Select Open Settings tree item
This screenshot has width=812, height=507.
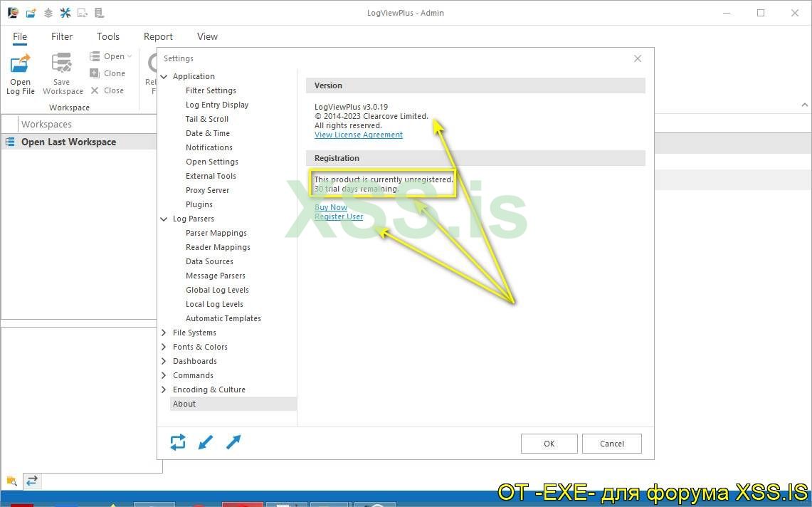point(212,162)
